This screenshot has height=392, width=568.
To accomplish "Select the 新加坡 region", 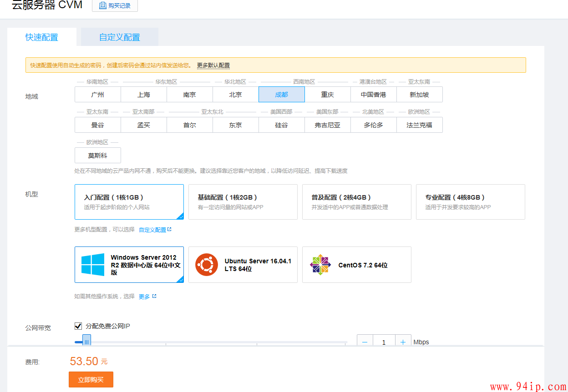I will pyautogui.click(x=420, y=95).
